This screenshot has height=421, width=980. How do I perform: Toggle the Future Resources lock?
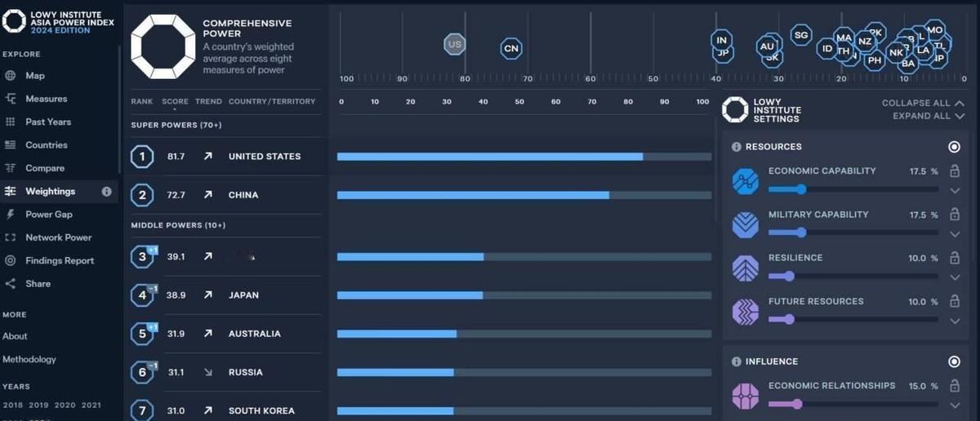click(953, 300)
